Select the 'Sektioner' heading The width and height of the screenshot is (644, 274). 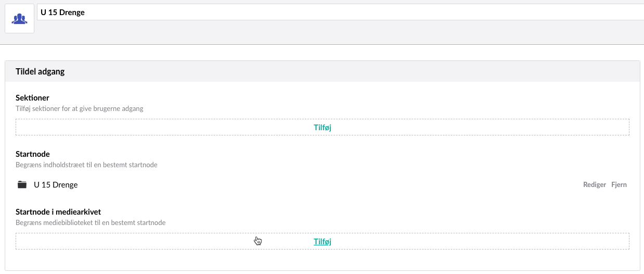click(x=32, y=98)
